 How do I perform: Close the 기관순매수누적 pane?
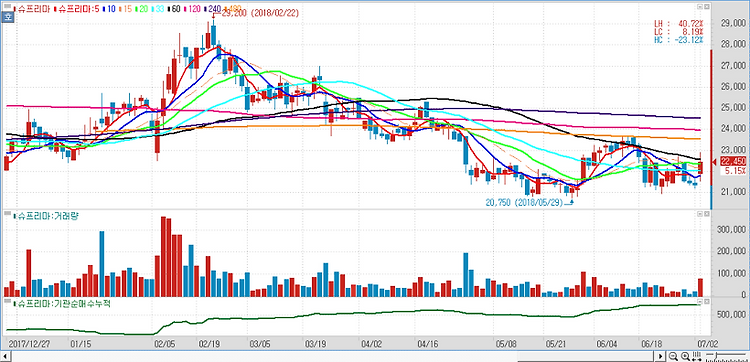(706, 301)
